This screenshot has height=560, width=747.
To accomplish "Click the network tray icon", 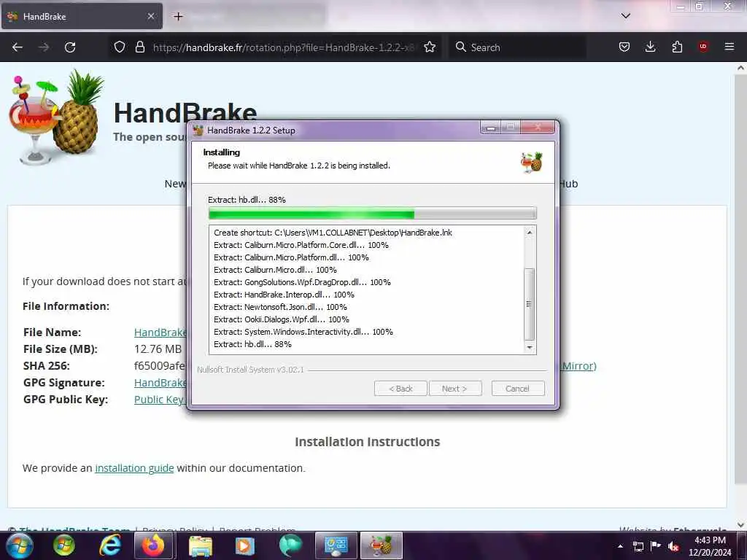I will 638,546.
